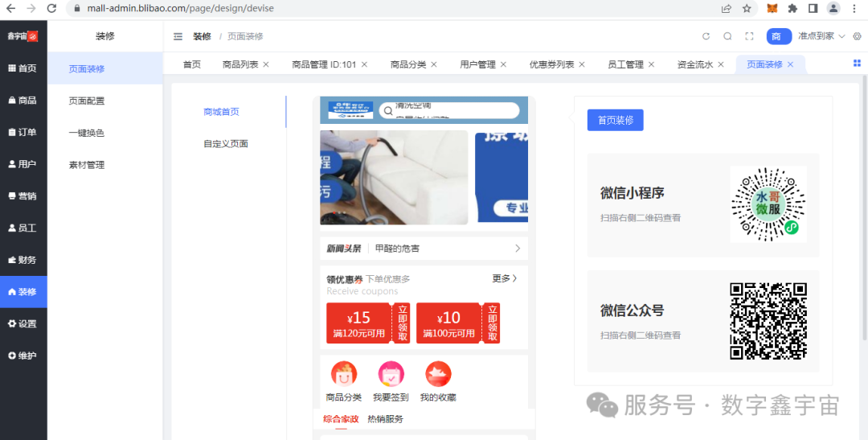
Task: Open browser three-dot menu
Action: pos(856,8)
